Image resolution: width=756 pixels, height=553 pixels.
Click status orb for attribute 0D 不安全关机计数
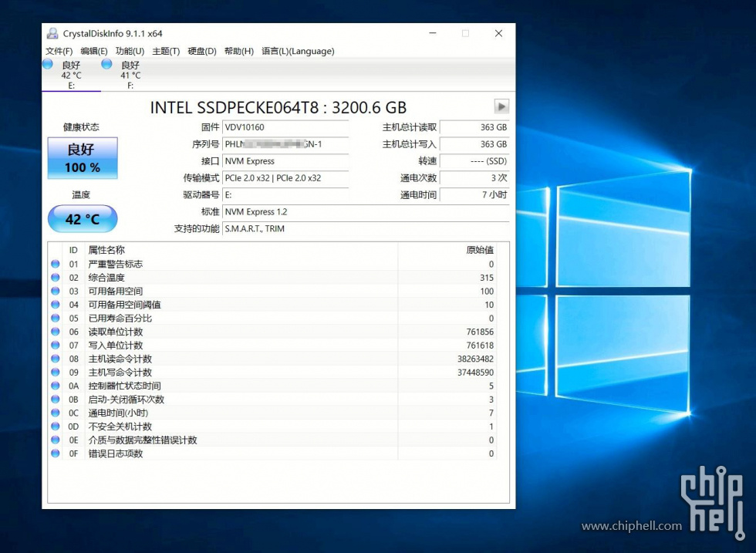click(x=56, y=427)
